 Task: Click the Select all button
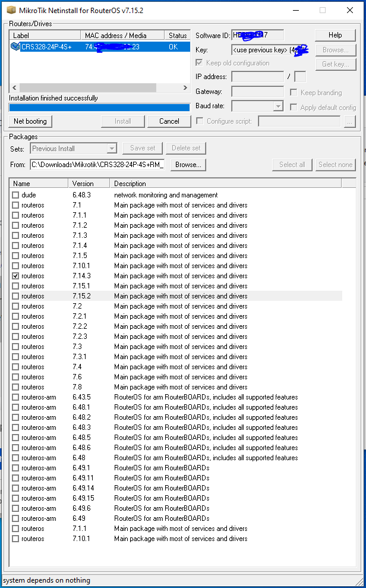[292, 165]
